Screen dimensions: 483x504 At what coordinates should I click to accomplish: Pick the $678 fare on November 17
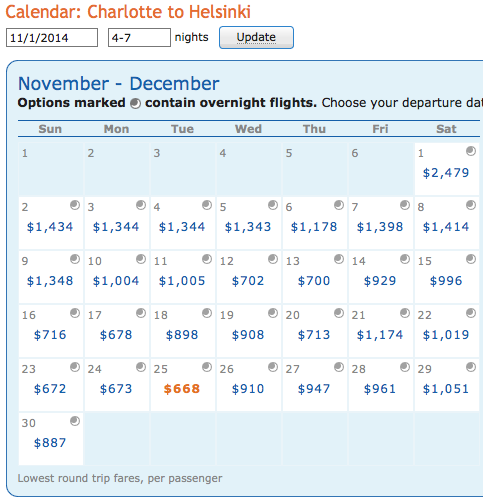(x=116, y=335)
